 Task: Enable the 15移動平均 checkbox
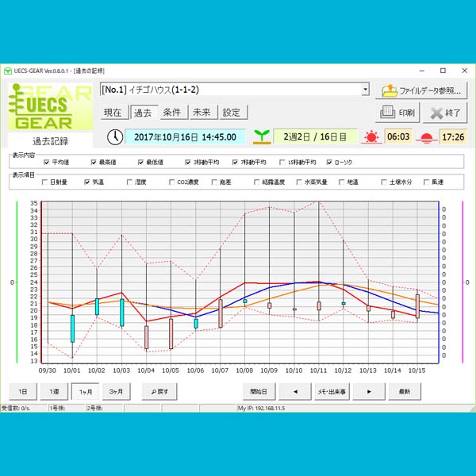pyautogui.click(x=282, y=162)
